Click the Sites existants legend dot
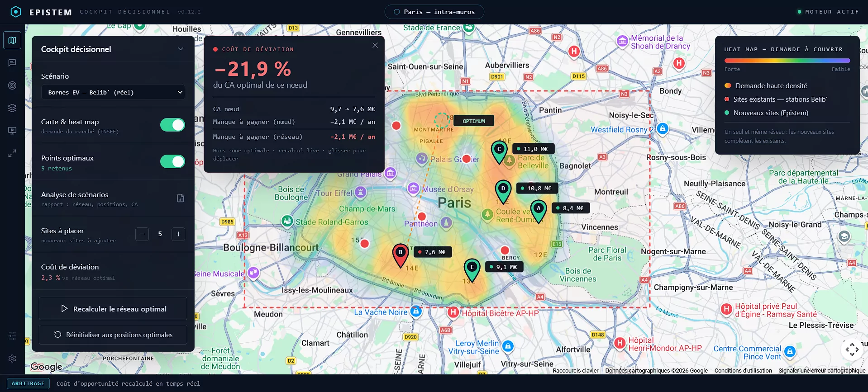Viewport: 868px width, 392px height. pyautogui.click(x=727, y=99)
